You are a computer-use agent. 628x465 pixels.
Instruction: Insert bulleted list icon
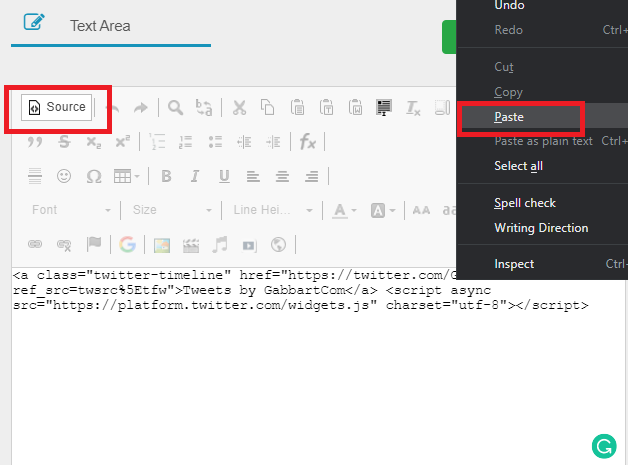(215, 142)
